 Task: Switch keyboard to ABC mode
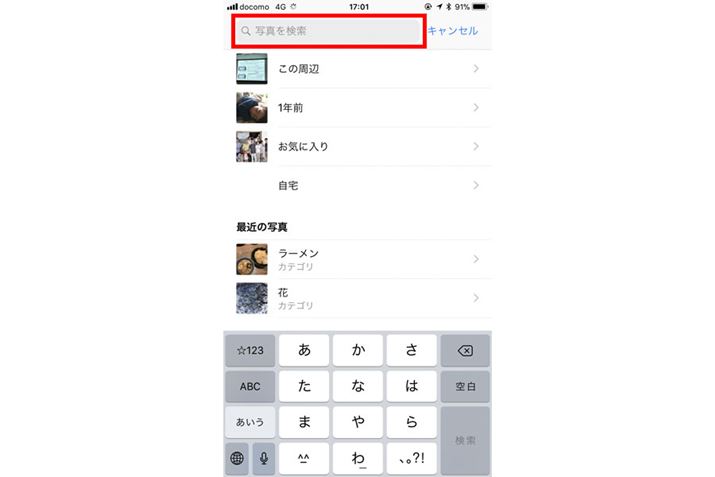250,386
